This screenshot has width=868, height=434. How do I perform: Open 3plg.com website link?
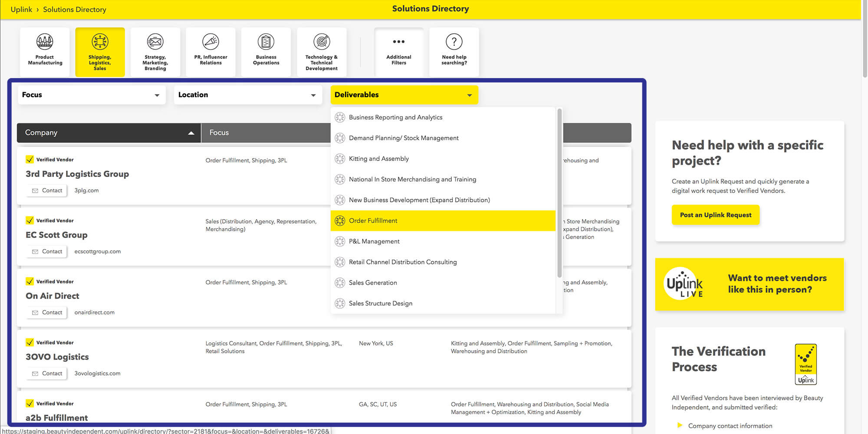(86, 191)
